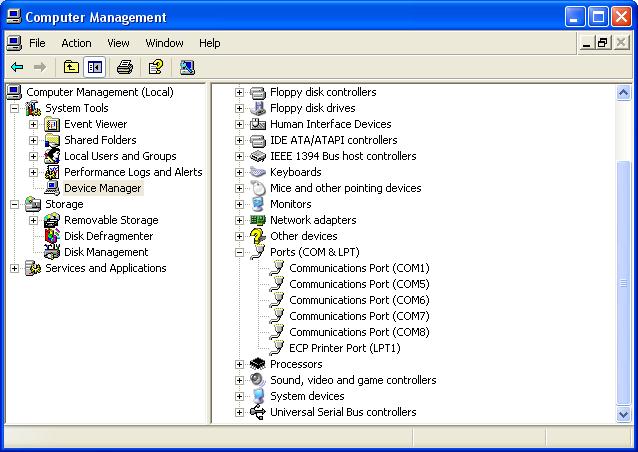This screenshot has width=638, height=452.
Task: Select ECP Printer Port (LPT1)
Action: point(345,348)
